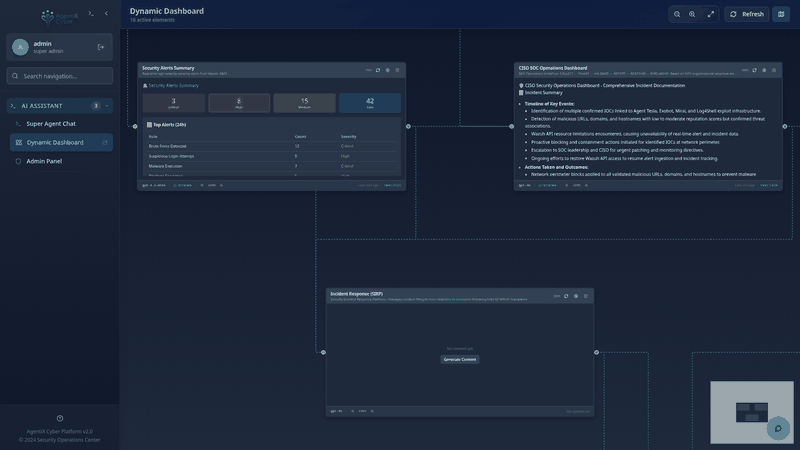
Task: Click the Suspicious Login Attempt row
Action: [272, 156]
